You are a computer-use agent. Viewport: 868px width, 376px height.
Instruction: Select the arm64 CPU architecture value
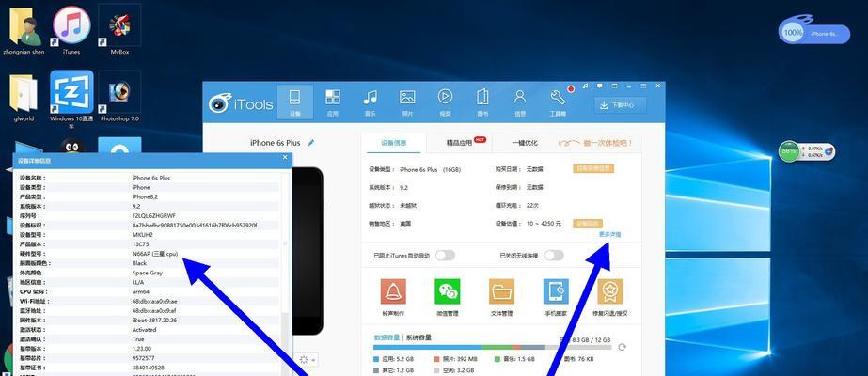141,291
